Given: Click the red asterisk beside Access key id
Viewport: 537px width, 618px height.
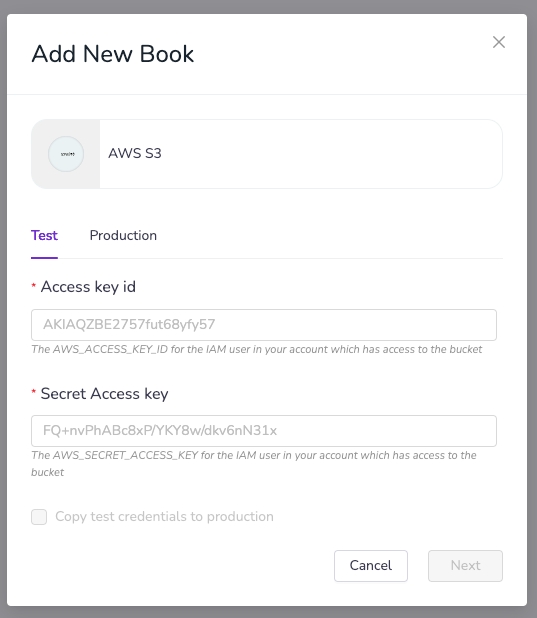Looking at the screenshot, I should (34, 285).
